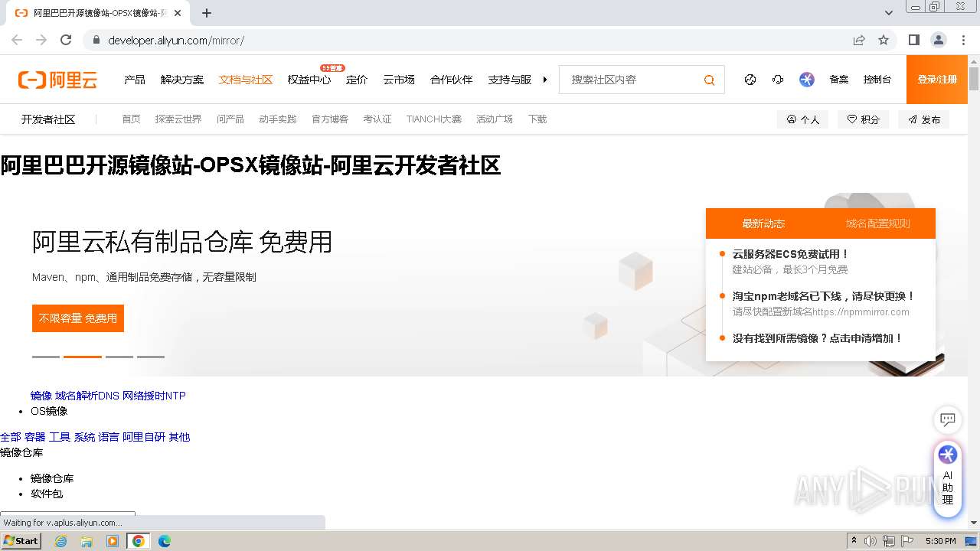The image size is (980, 551).
Task: Switch to 域名配置规则 tab
Action: 878,223
